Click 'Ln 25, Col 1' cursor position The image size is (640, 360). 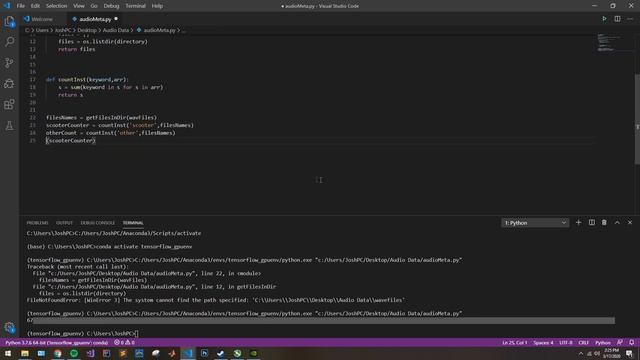[x=515, y=343]
